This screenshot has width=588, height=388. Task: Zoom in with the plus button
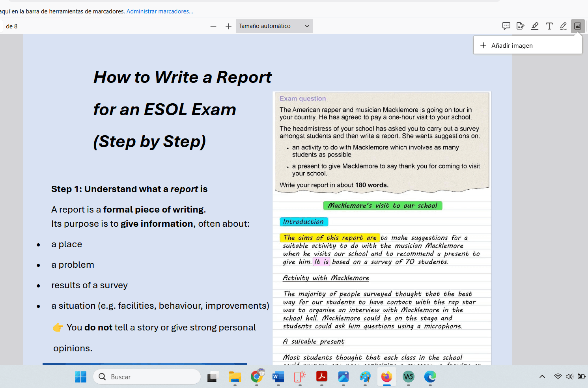(228, 26)
